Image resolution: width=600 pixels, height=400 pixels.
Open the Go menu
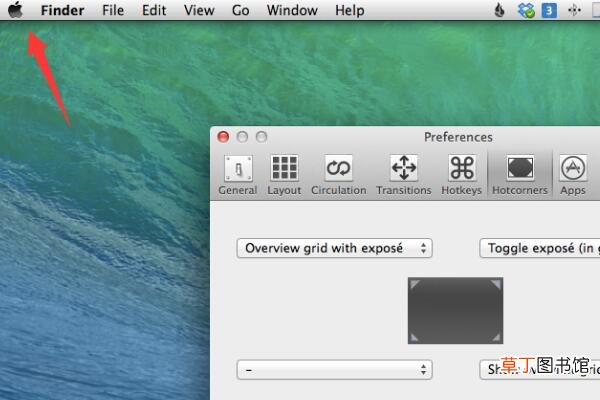[241, 10]
